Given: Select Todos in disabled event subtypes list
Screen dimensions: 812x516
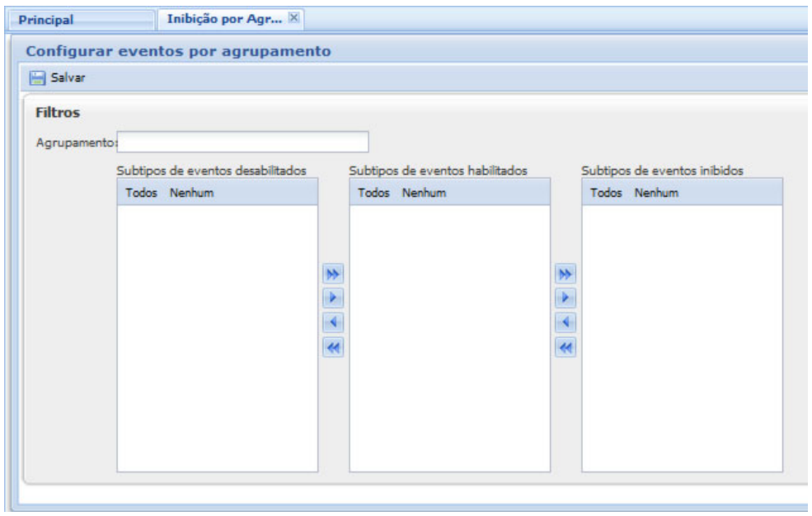Looking at the screenshot, I should 141,193.
